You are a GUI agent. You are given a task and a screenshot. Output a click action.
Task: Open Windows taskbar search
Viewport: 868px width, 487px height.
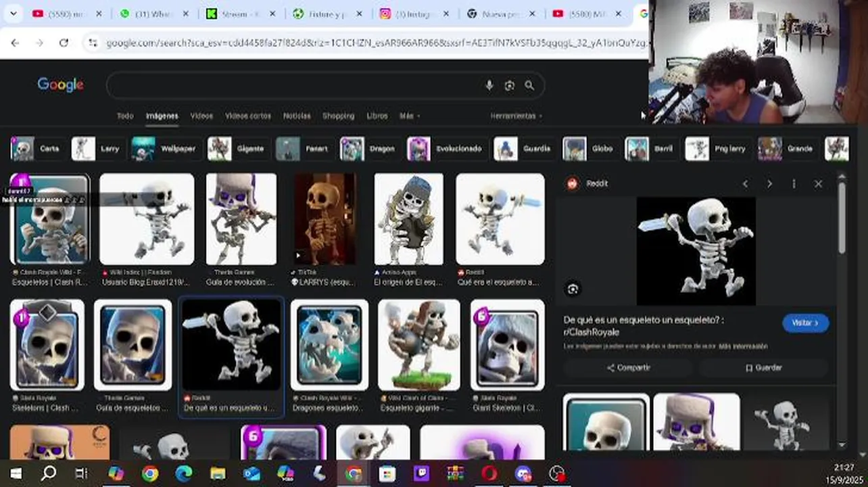49,473
